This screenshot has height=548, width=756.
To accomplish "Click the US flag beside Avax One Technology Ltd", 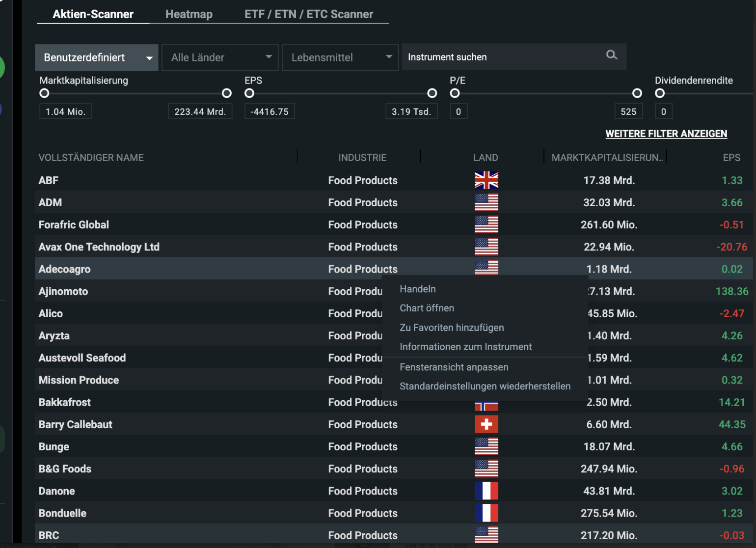I will click(x=486, y=247).
